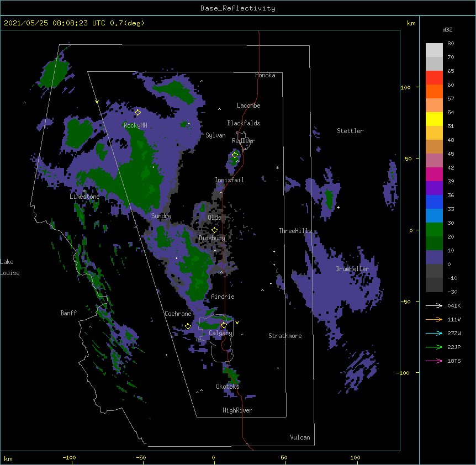The image size is (476, 465).
Task: Pick the magenta 39-42 dBZ swatch
Action: [x=434, y=174]
